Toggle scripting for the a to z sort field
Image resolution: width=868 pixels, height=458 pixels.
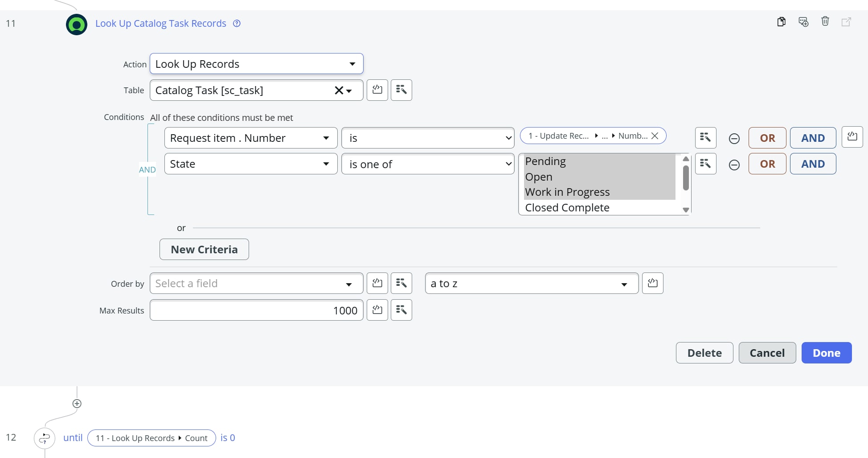[x=652, y=283]
